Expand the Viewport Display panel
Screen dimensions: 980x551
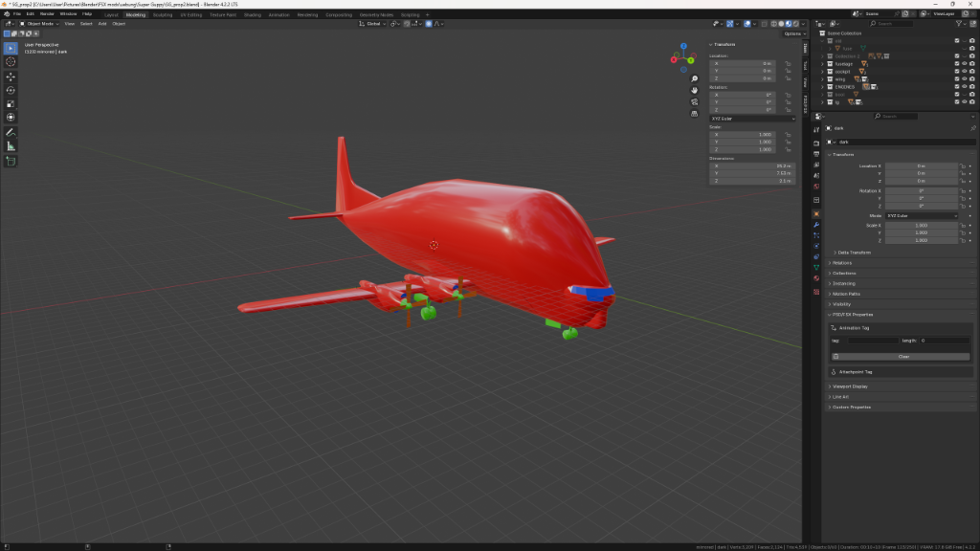pos(852,386)
